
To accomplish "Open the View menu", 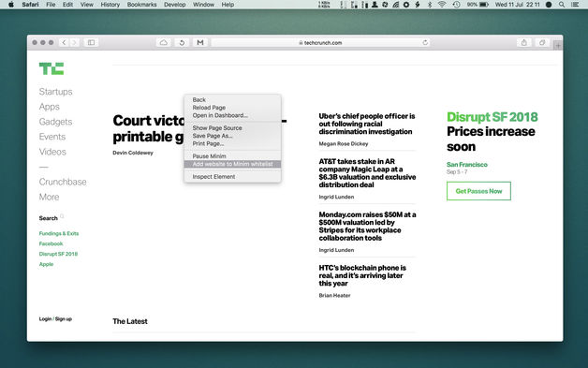I will 87,5.
